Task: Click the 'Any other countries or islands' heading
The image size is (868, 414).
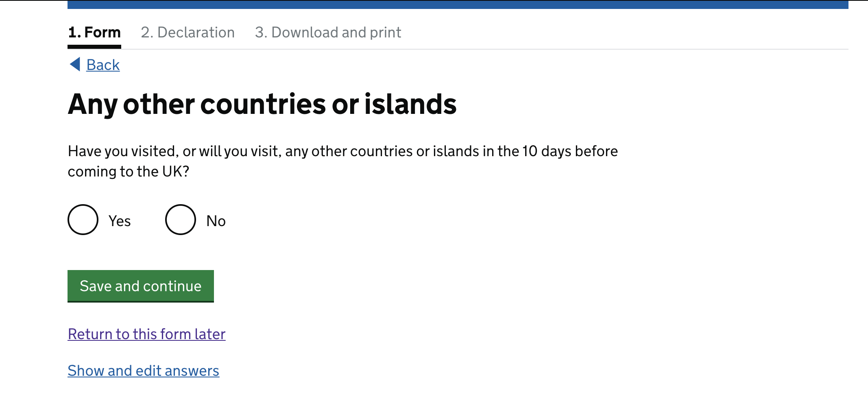Action: click(x=262, y=104)
